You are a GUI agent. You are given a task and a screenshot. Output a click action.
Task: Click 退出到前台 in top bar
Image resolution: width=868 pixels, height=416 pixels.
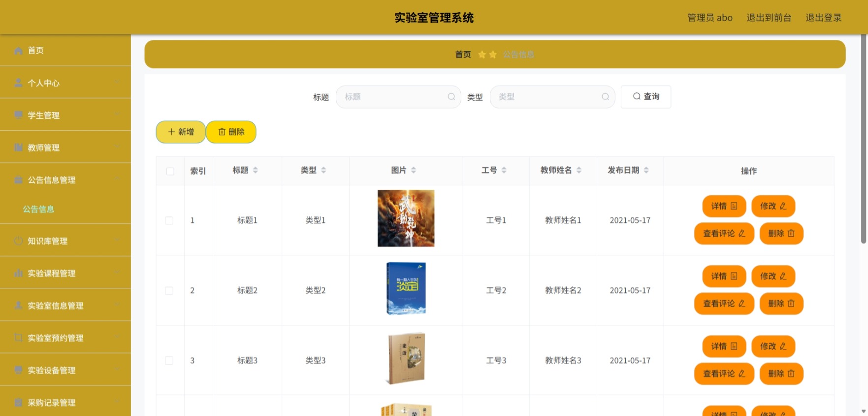pyautogui.click(x=769, y=18)
